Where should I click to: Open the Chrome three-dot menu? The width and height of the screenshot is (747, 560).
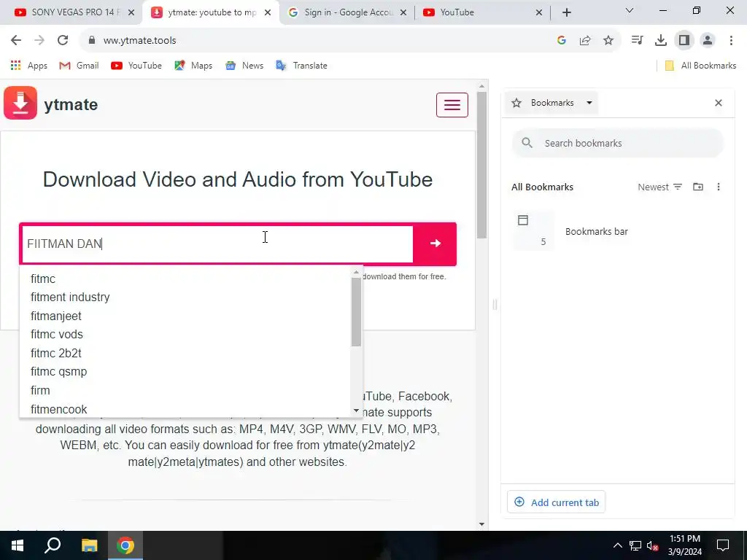731,41
